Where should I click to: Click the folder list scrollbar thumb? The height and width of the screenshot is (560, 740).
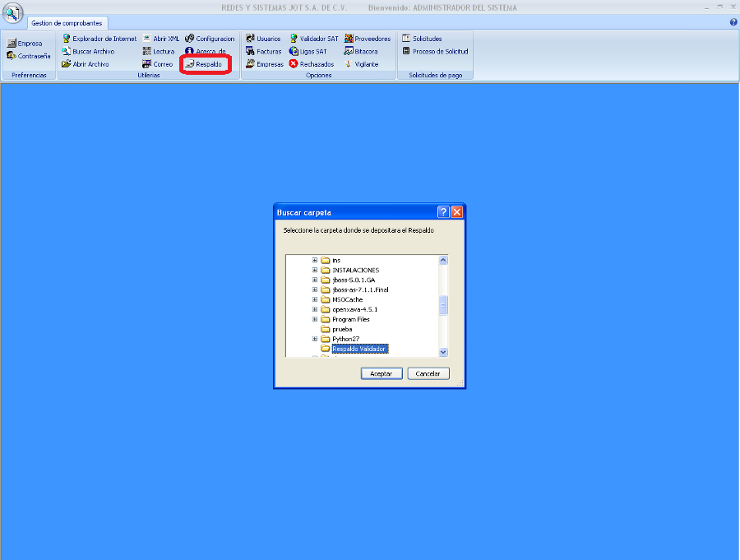click(444, 306)
